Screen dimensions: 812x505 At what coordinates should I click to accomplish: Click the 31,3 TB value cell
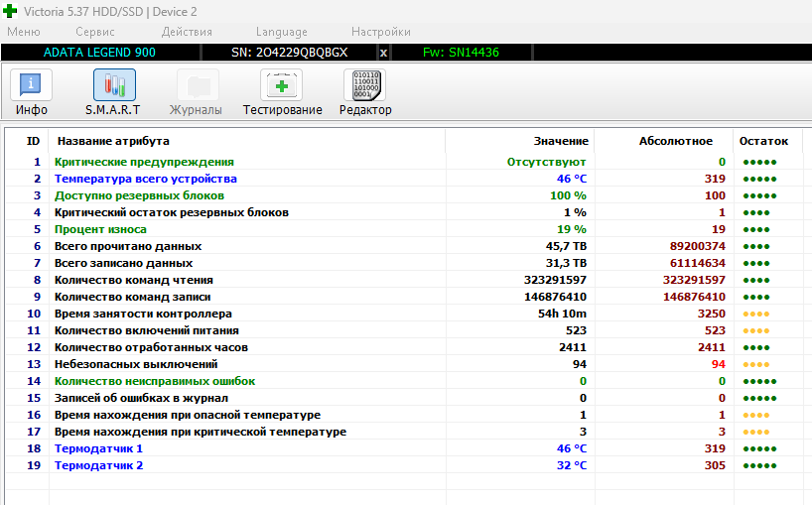[x=566, y=263]
